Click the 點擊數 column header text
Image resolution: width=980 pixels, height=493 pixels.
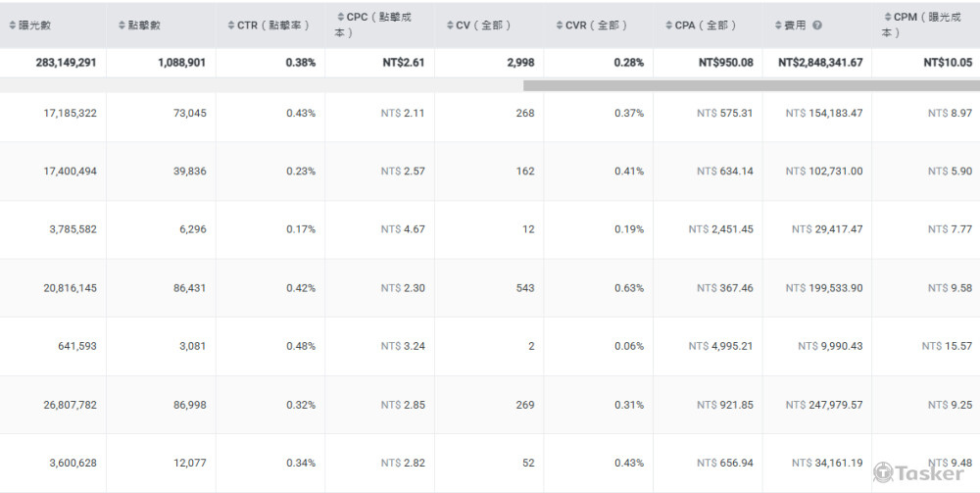coord(146,25)
